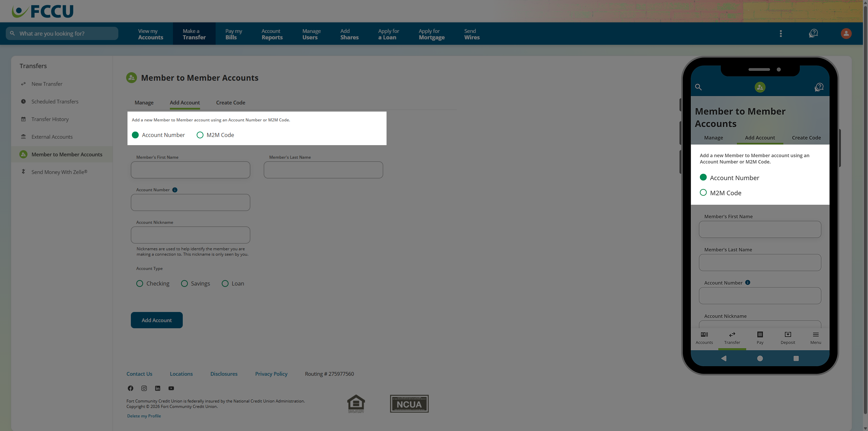Choose Savings account type
The image size is (868, 431).
coord(184,283)
